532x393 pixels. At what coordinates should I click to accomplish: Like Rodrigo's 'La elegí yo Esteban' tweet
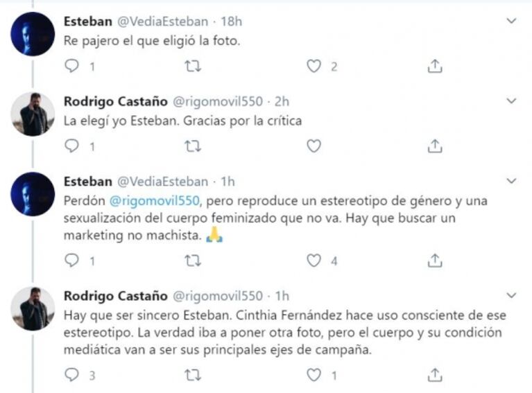pyautogui.click(x=314, y=146)
